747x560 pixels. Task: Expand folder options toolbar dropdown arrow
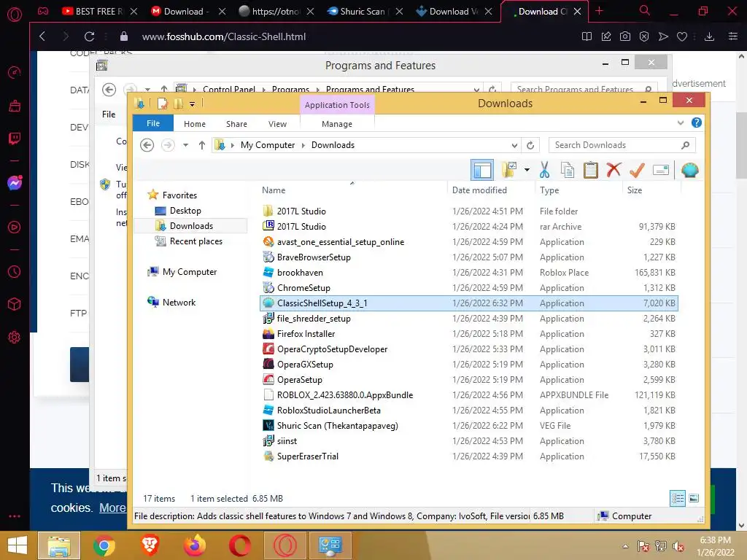[527, 170]
